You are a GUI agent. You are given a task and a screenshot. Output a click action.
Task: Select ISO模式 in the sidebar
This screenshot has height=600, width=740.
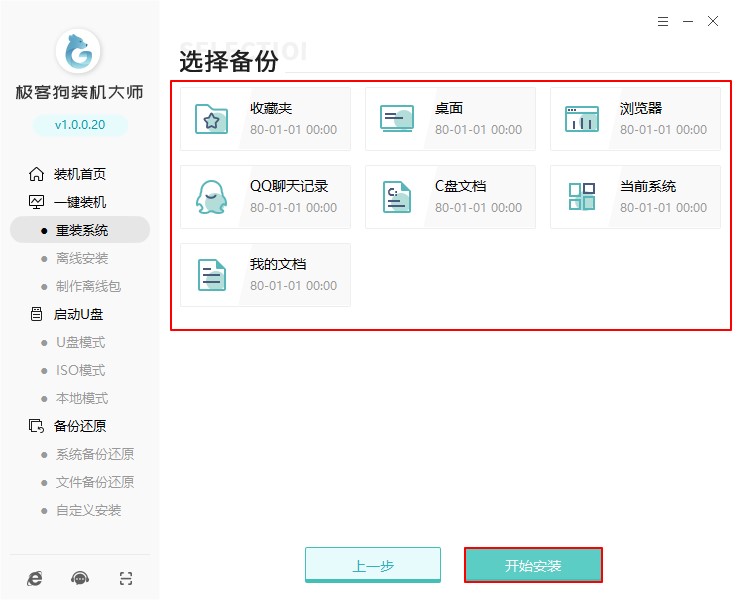pos(80,370)
